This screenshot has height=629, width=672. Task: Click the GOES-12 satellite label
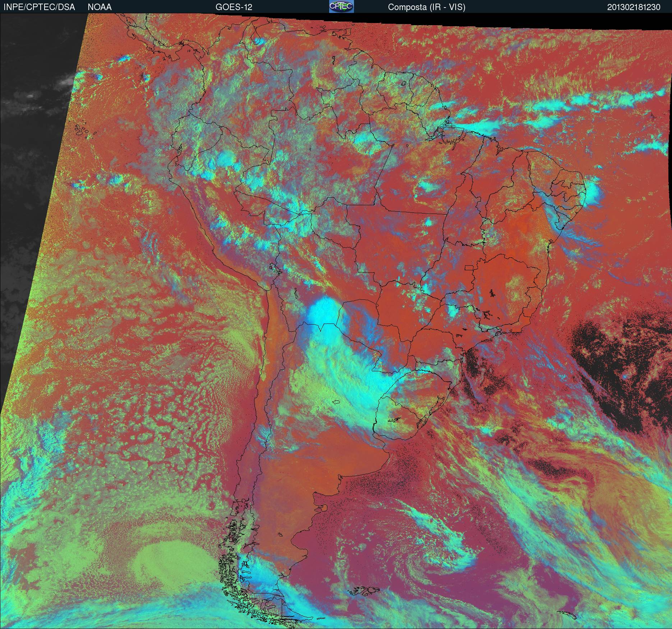coord(234,7)
